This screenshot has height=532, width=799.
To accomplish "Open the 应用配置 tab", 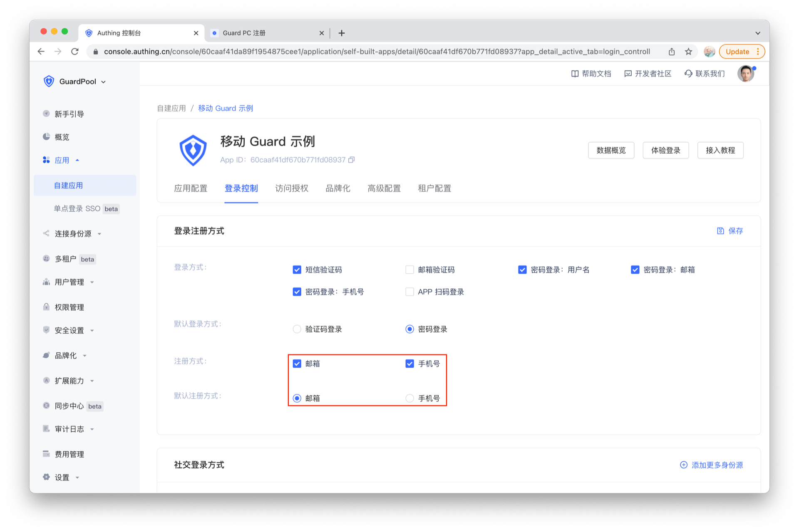I will click(191, 188).
